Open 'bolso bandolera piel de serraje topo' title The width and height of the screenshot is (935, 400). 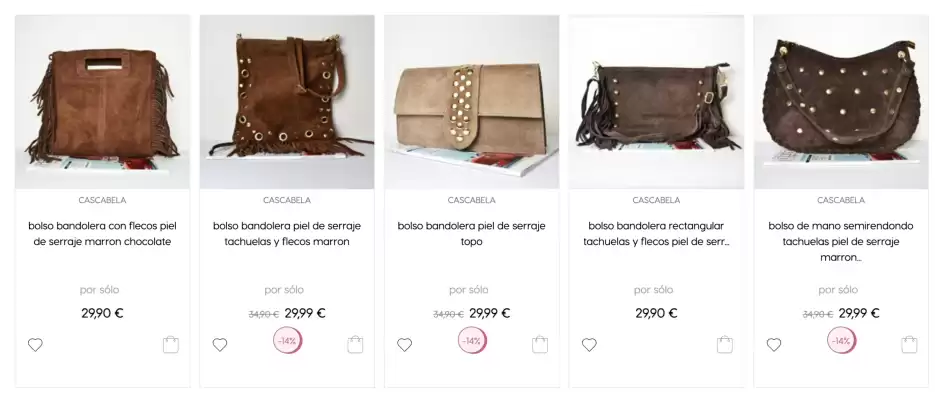pyautogui.click(x=471, y=234)
